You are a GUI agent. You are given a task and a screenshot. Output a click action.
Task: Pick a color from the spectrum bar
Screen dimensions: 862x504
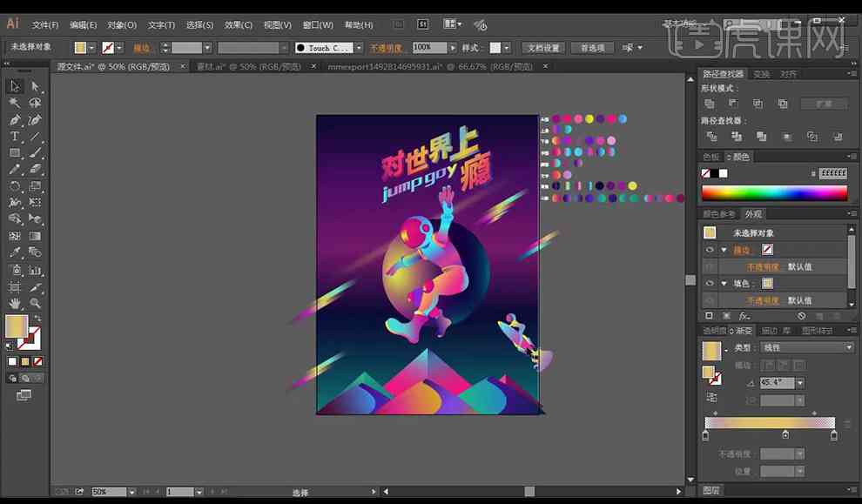774,193
